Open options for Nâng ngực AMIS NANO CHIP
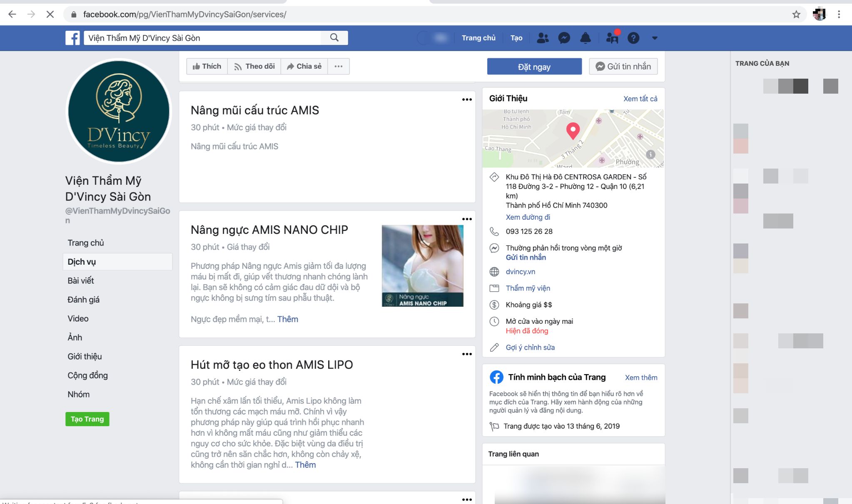The width and height of the screenshot is (852, 504). (x=467, y=219)
